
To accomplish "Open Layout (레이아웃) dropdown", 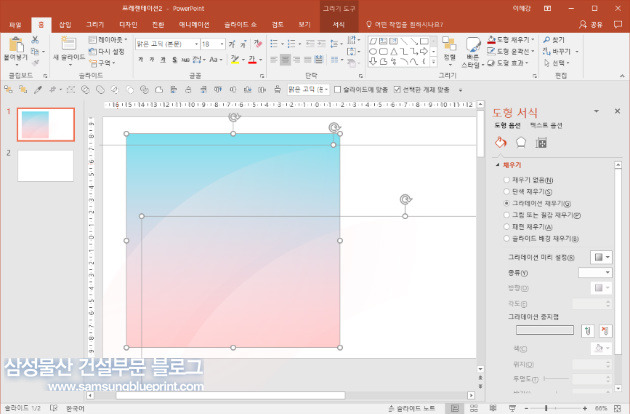I will (108, 40).
